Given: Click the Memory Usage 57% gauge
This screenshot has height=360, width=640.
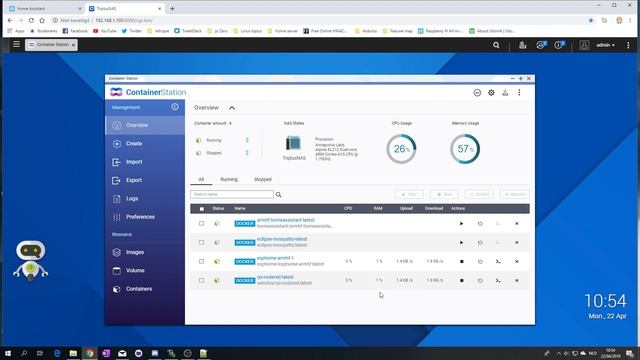Looking at the screenshot, I should coord(465,149).
